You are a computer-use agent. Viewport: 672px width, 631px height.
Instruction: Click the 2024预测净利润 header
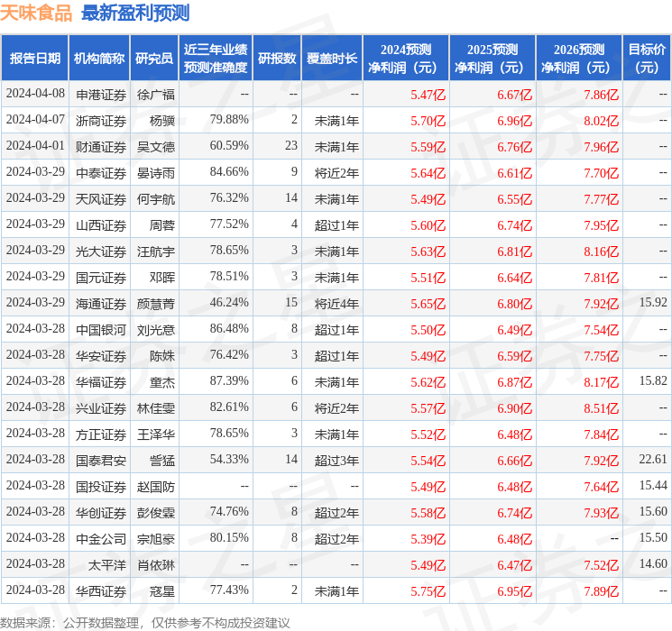tap(406, 59)
